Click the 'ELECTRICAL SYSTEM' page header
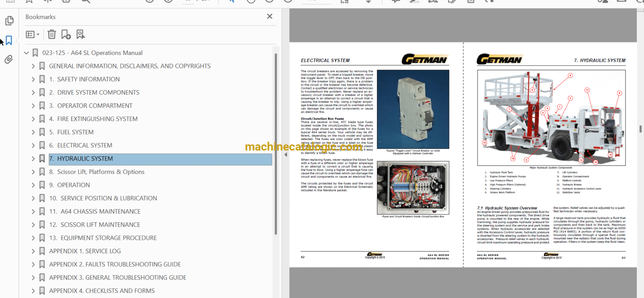The height and width of the screenshot is (298, 644). point(325,60)
